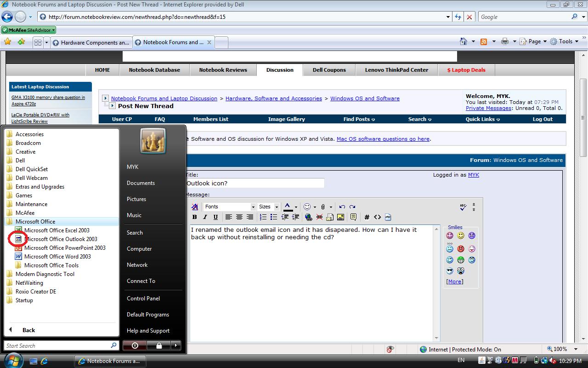Screen dimensions: 588x368
Task: Center align message text
Action: coord(239,217)
